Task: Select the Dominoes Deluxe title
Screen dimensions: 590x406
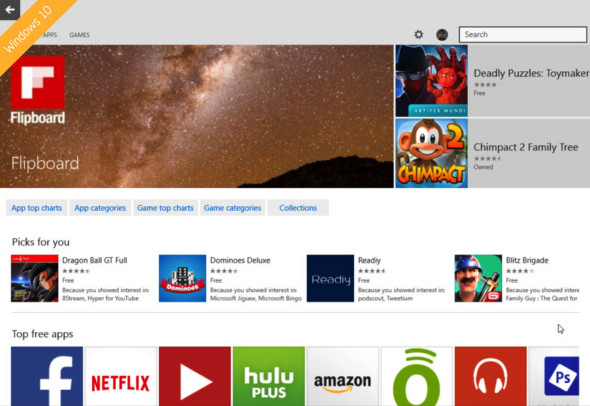Action: point(240,260)
